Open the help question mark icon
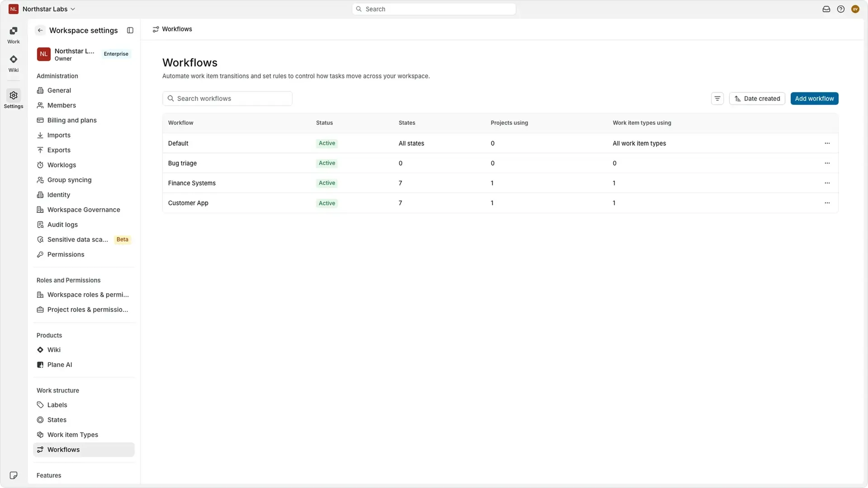Image resolution: width=868 pixels, height=488 pixels. coord(841,9)
